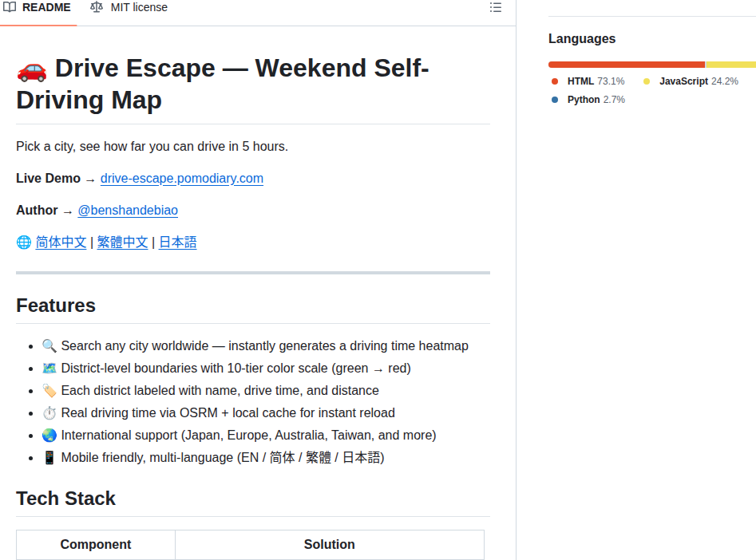Click the Solution table header
Viewport: 756px width, 560px height.
coord(330,544)
